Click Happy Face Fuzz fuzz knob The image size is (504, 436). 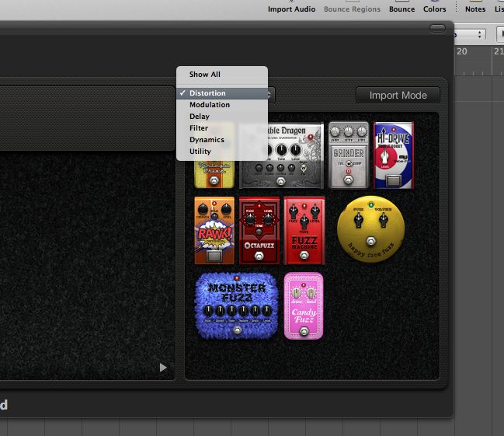coord(359,220)
